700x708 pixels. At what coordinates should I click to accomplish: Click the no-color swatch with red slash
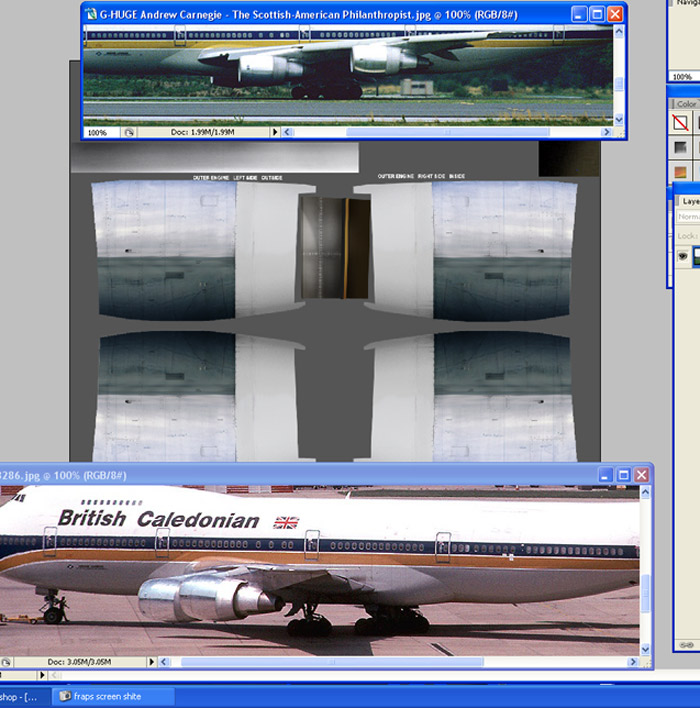tap(681, 123)
